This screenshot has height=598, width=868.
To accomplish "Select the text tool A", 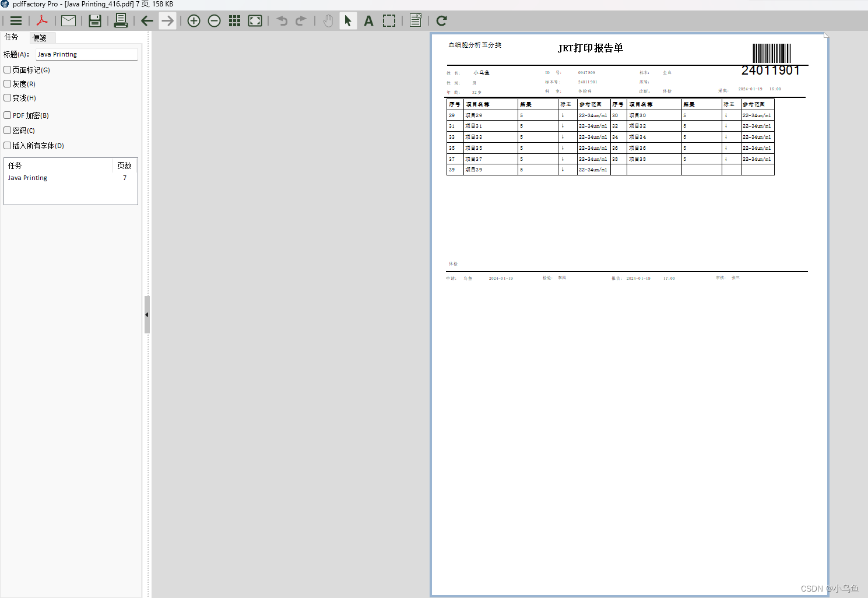I will (368, 21).
